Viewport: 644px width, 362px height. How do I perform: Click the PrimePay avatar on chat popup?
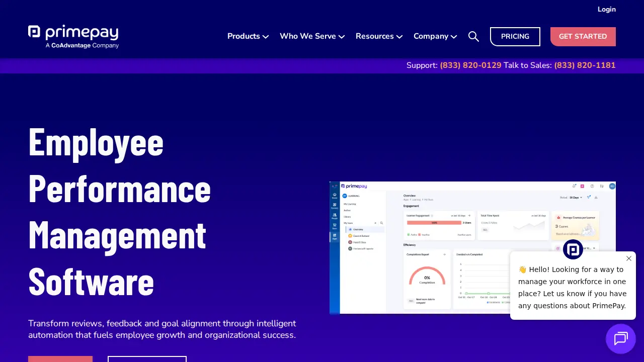[573, 249]
